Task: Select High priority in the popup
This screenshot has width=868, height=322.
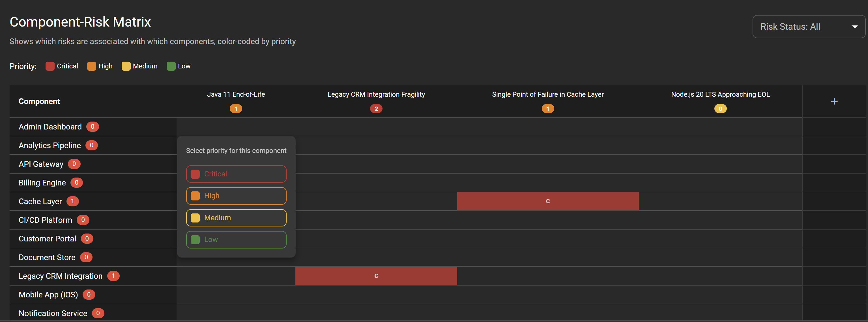Action: tap(236, 196)
